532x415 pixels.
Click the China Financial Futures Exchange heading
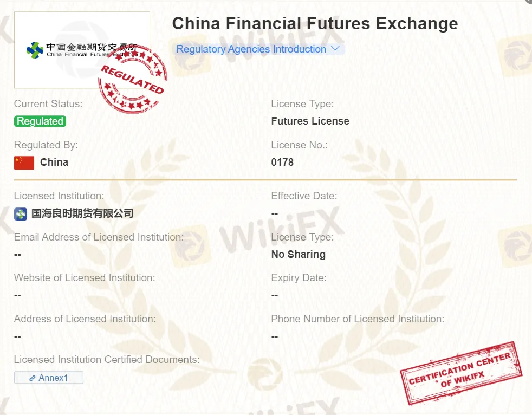pyautogui.click(x=315, y=24)
